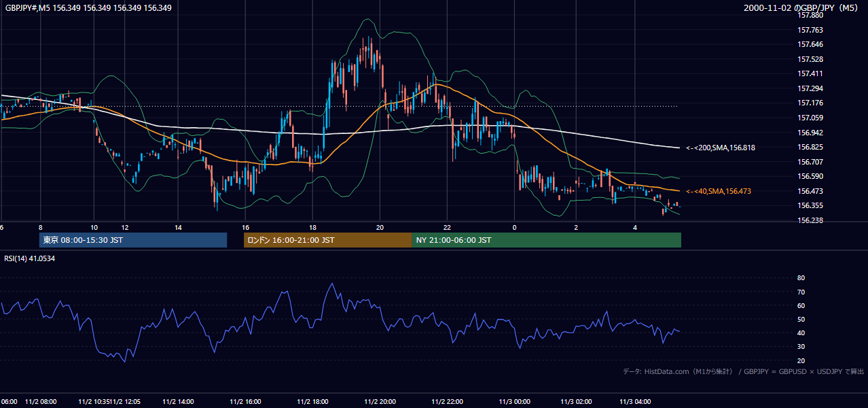Click the GBPJPY#,M5 symbol header text

pos(88,8)
